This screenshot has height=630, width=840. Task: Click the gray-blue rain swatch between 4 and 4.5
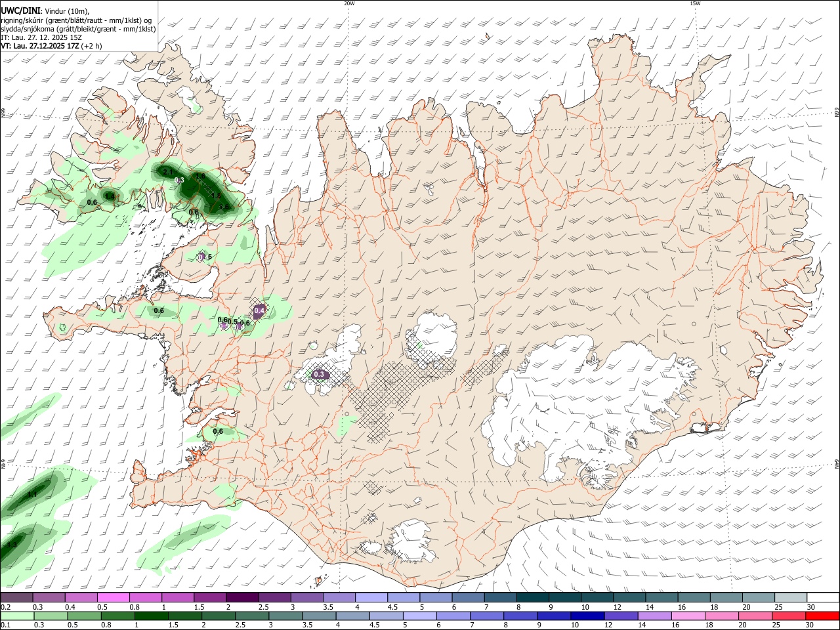coord(353,616)
